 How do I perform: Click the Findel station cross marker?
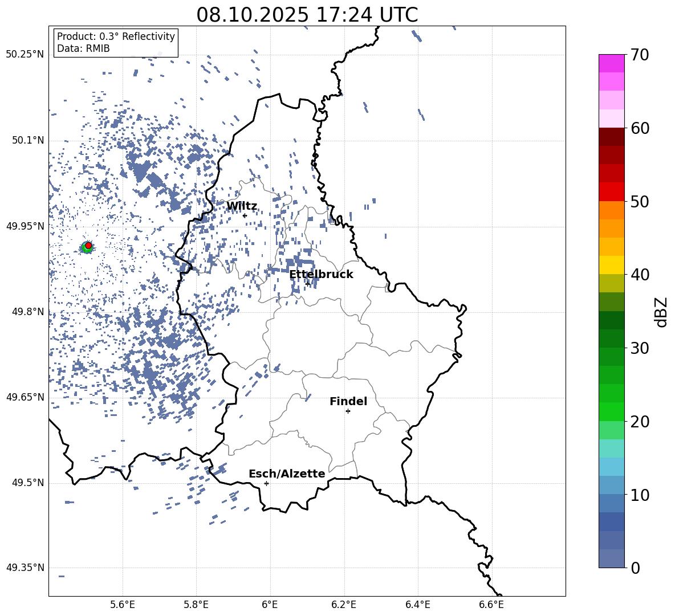pyautogui.click(x=348, y=411)
